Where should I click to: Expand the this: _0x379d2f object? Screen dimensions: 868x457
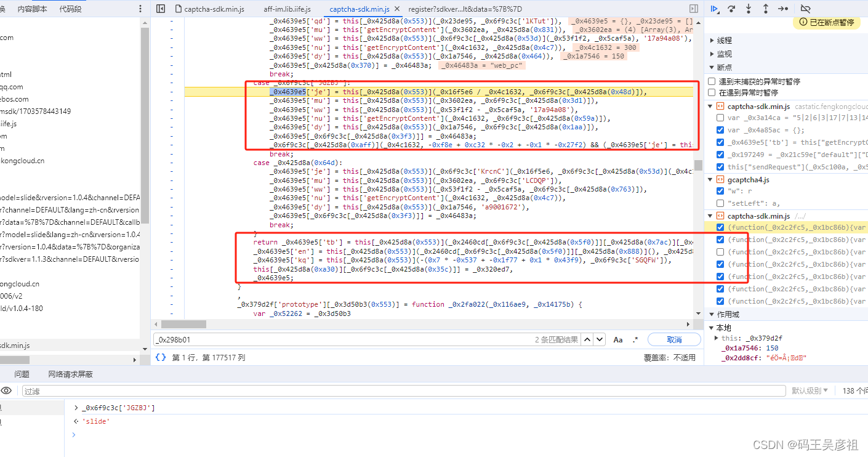[x=716, y=338]
